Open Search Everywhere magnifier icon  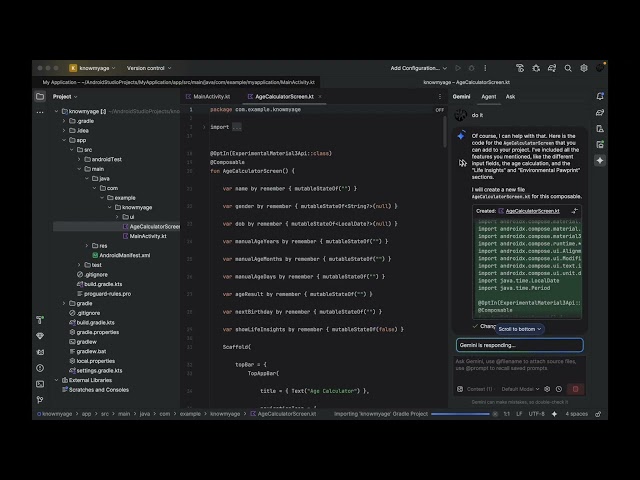(x=568, y=68)
